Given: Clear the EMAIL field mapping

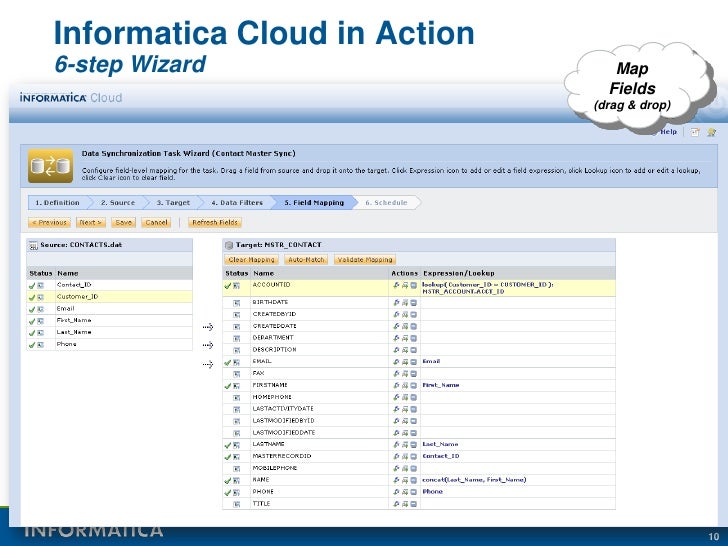Looking at the screenshot, I should (413, 362).
